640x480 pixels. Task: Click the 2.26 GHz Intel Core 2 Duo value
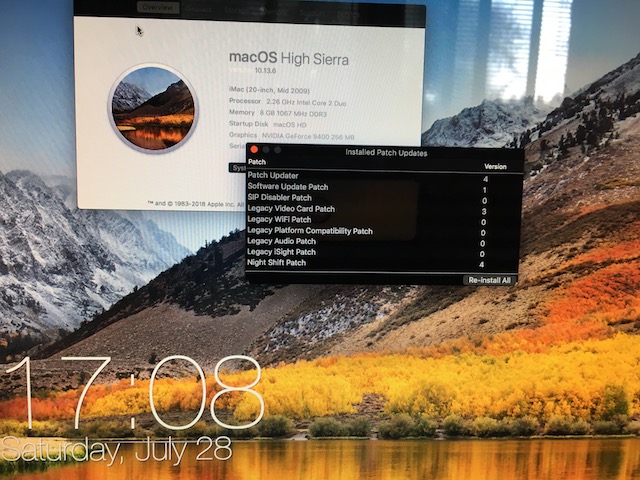306,103
